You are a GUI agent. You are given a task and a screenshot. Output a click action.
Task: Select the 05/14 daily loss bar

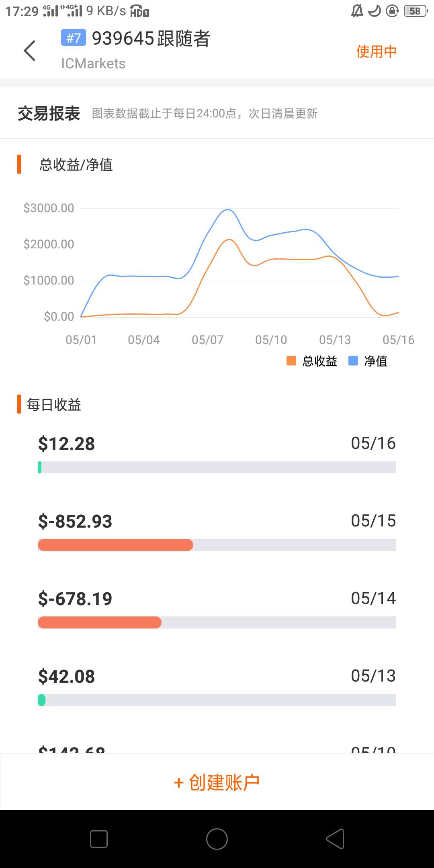point(100,622)
